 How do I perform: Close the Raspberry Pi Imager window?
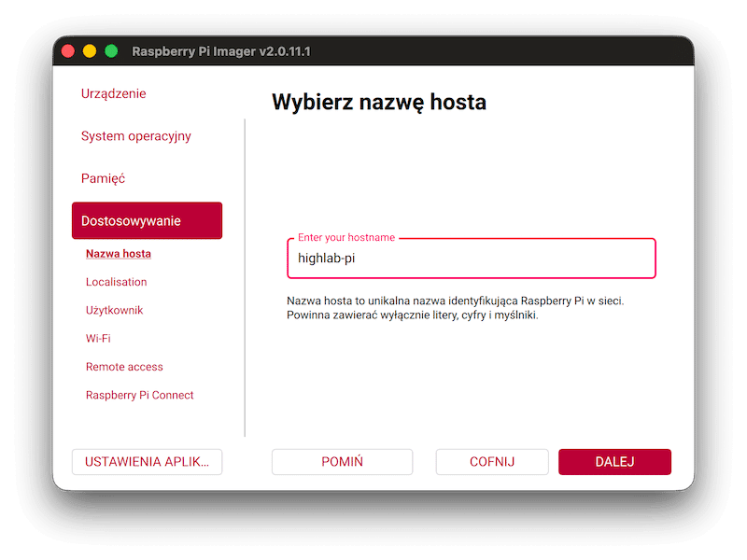click(68, 51)
